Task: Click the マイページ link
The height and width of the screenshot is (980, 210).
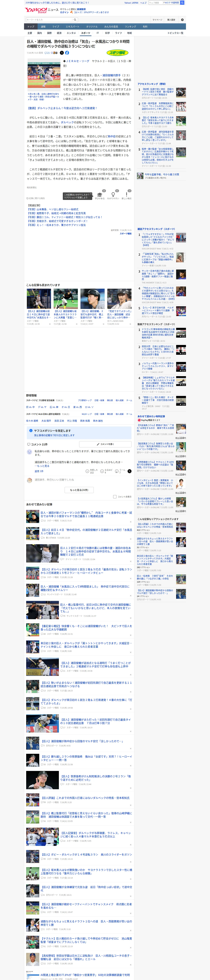Action: point(157,20)
